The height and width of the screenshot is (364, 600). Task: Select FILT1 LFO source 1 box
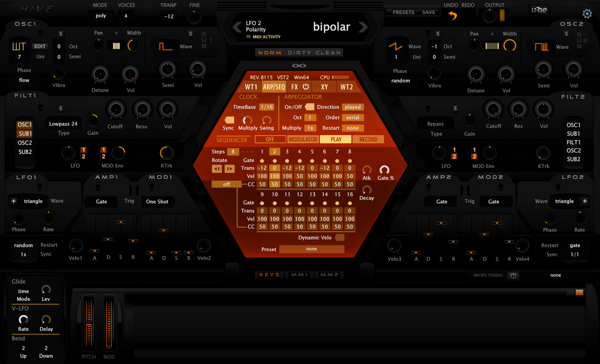coord(83,150)
